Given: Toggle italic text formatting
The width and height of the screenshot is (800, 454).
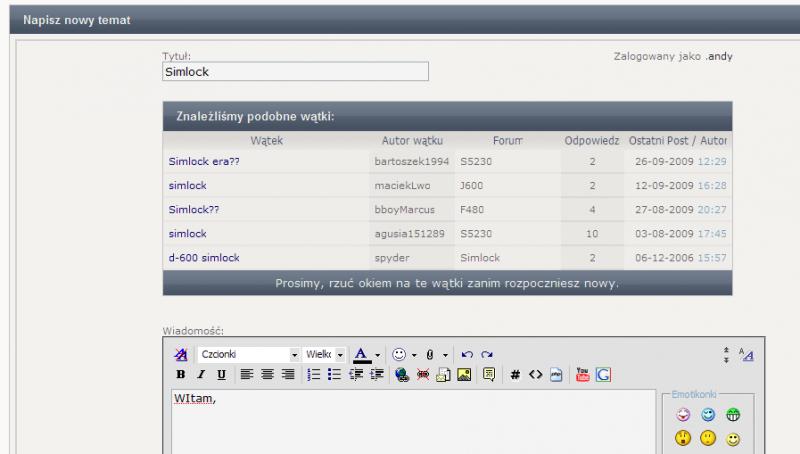Looking at the screenshot, I should (201, 374).
